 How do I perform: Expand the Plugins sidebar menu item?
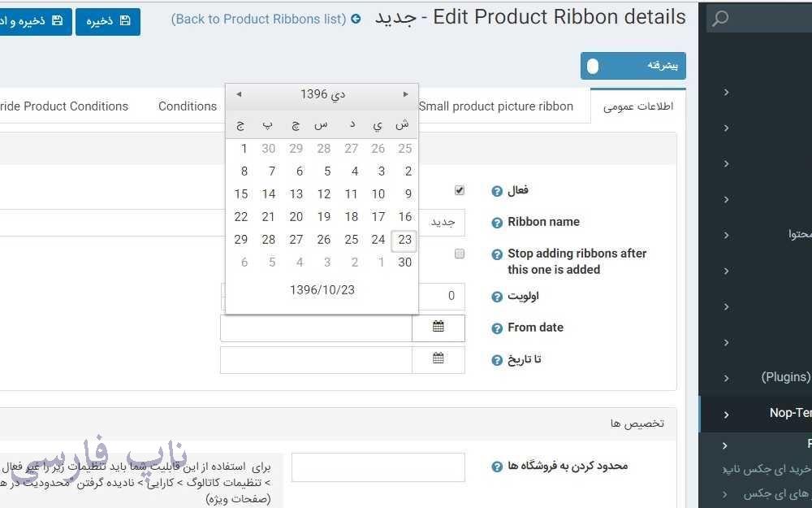pyautogui.click(x=726, y=378)
